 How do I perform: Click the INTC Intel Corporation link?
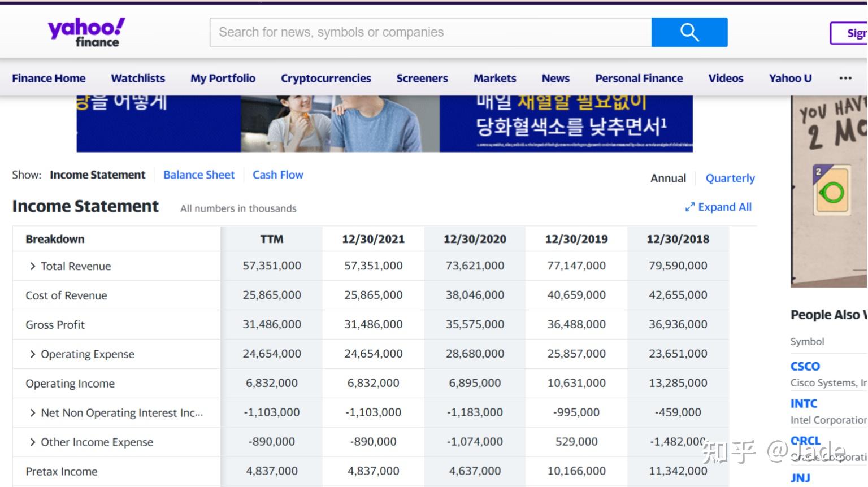[804, 403]
